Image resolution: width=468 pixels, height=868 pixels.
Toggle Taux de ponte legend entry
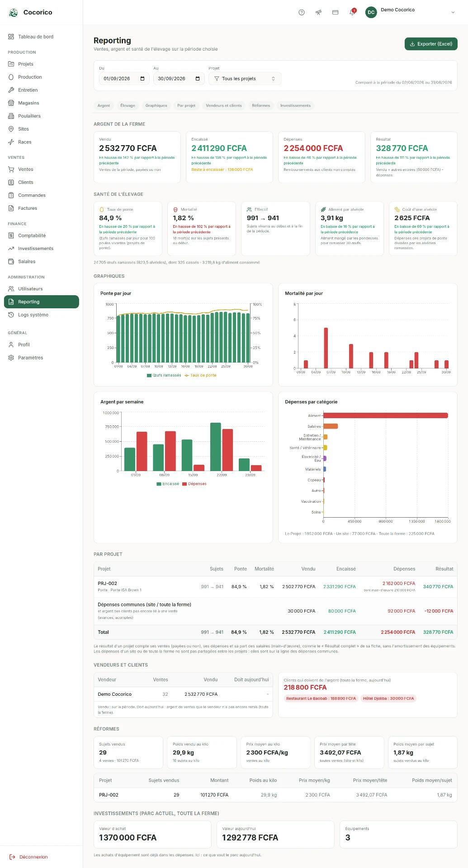(201, 375)
